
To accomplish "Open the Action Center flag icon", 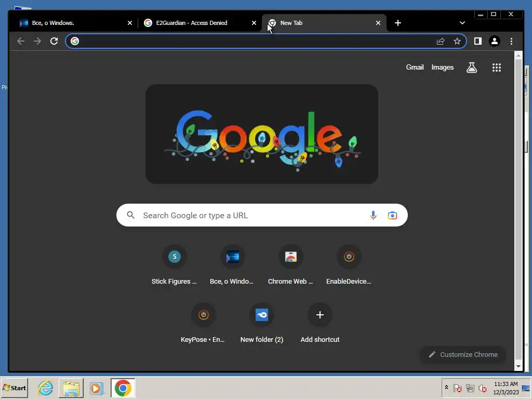I will pyautogui.click(x=457, y=388).
